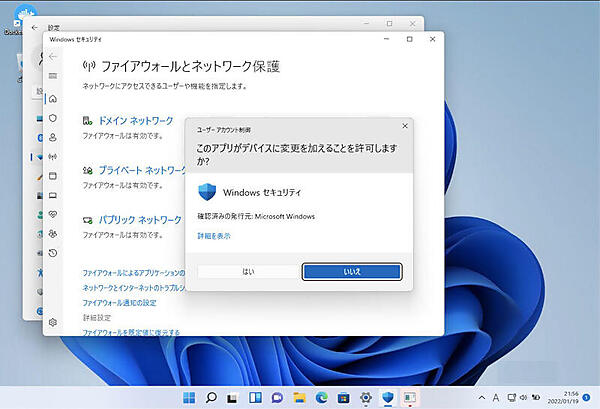Open settings gear in Windows Security sidebar
This screenshot has height=409, width=600.
pyautogui.click(x=52, y=322)
